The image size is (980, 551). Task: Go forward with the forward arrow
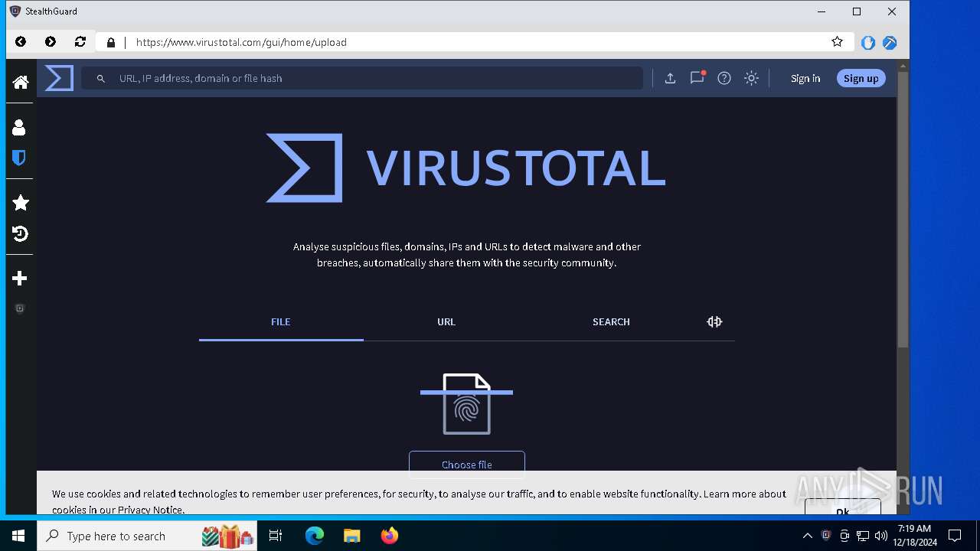51,42
